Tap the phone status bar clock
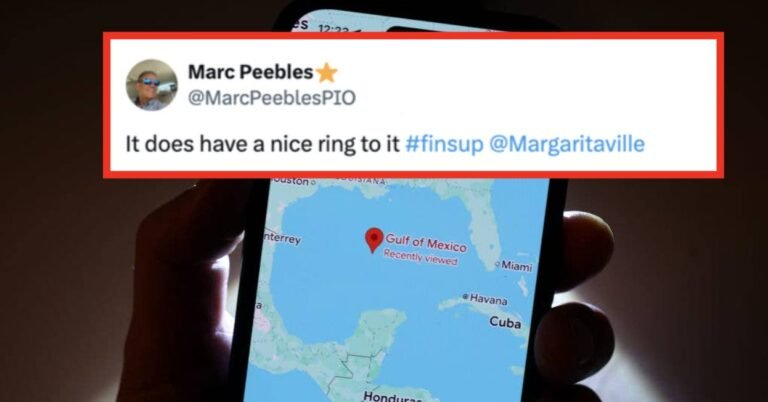 (x=334, y=29)
